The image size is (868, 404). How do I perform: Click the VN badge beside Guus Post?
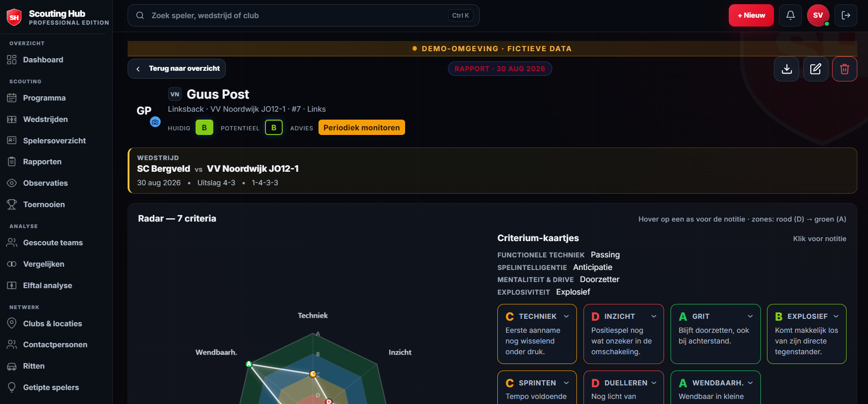[175, 94]
